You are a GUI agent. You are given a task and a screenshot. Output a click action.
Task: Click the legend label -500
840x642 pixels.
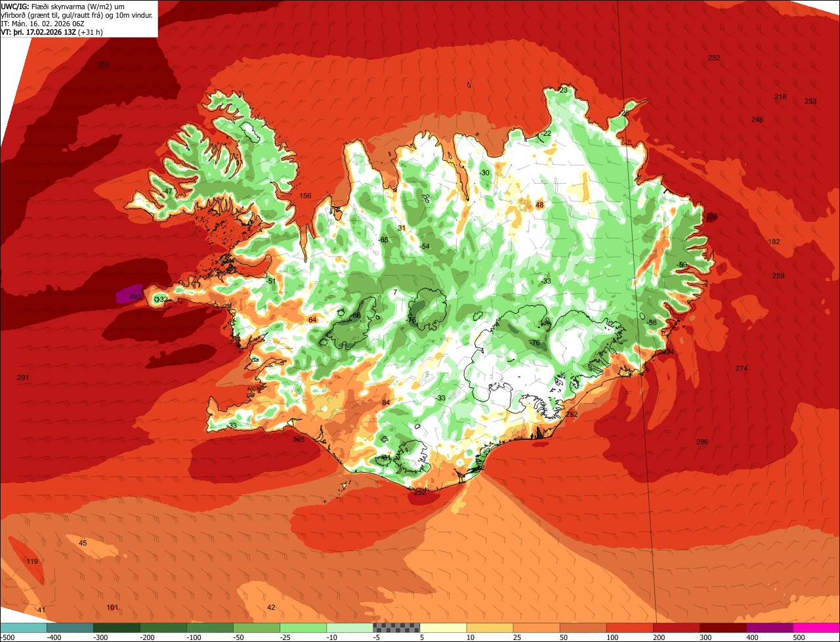pyautogui.click(x=8, y=637)
